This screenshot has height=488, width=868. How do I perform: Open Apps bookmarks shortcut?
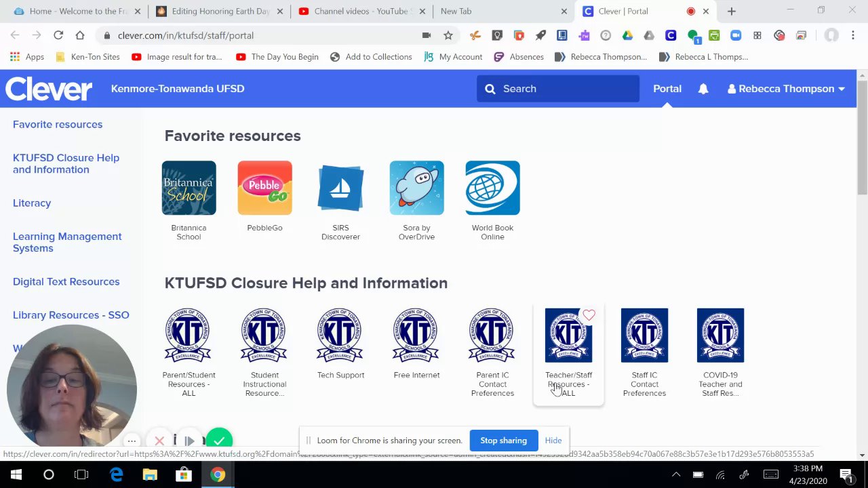click(x=27, y=57)
